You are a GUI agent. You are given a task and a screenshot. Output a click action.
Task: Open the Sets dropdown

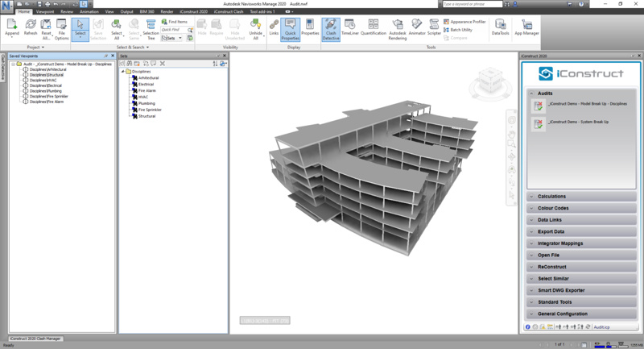pyautogui.click(x=171, y=38)
